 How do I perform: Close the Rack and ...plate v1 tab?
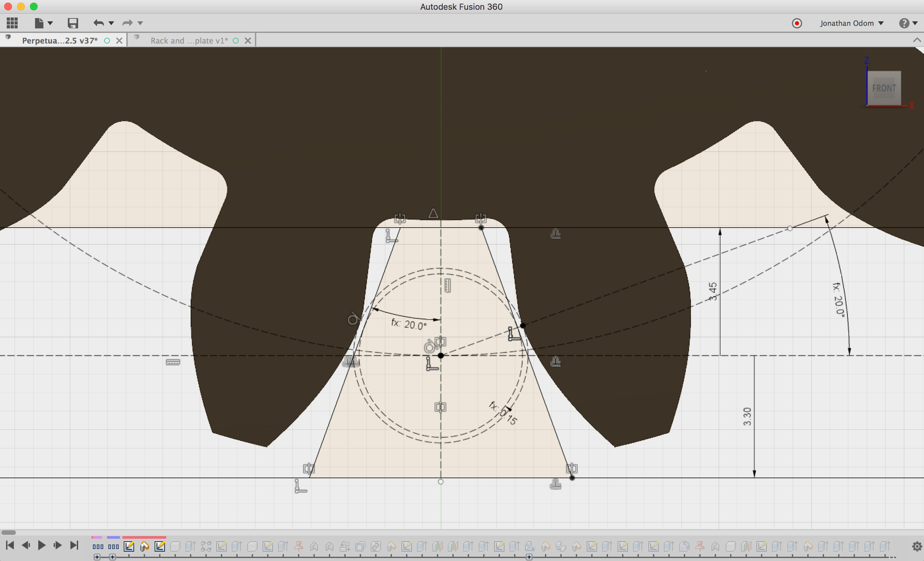tap(248, 40)
